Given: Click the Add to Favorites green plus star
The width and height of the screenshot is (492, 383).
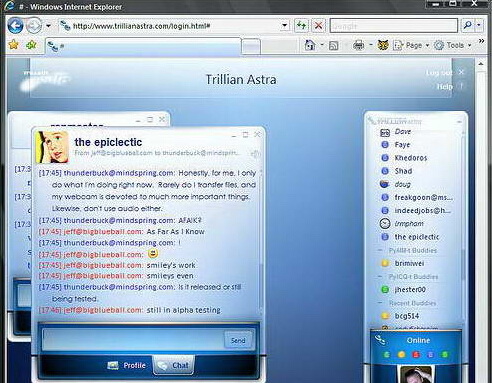Looking at the screenshot, I should tap(31, 45).
